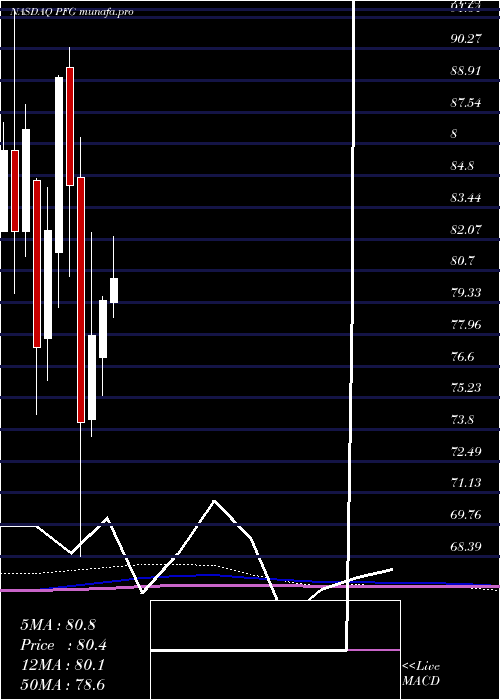This screenshot has height=700, width=500.
Task: Click the NASDAQ PFG munafa.pro title text
Action: 72,12
